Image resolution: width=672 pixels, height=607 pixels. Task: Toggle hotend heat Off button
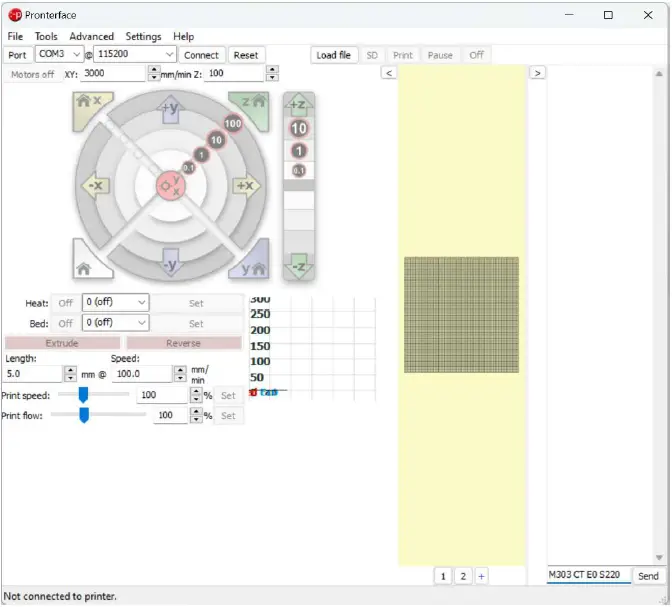tap(65, 302)
